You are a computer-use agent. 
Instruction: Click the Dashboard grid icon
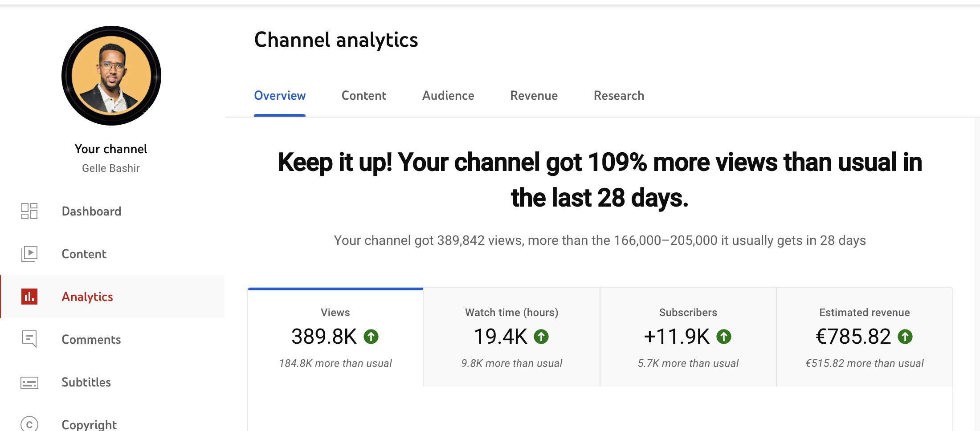pyautogui.click(x=29, y=211)
